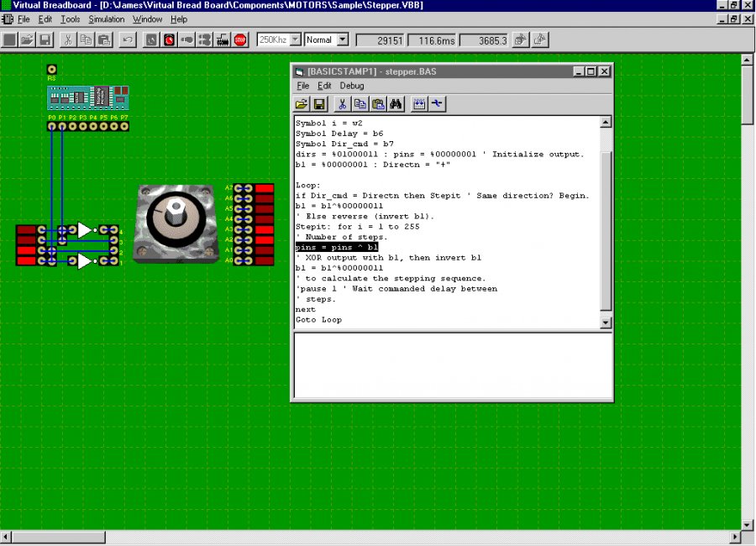
Task: Click the Undo arrow in main toolbar
Action: 128,39
